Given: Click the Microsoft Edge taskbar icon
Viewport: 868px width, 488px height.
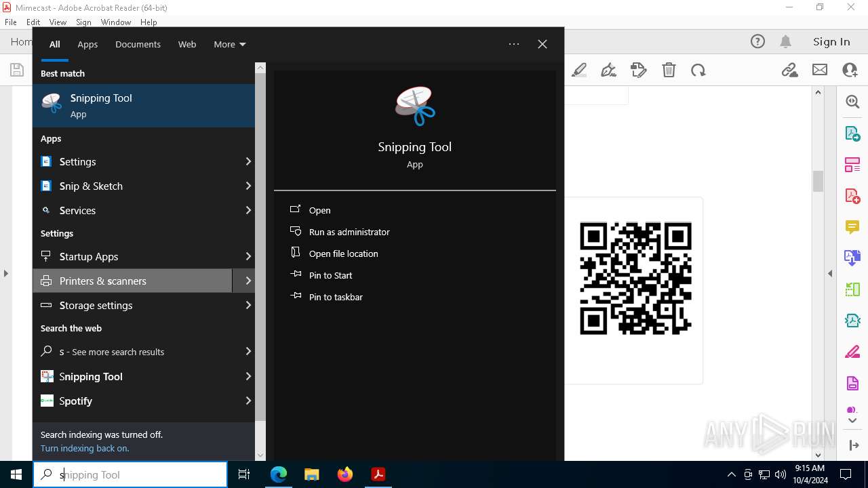Looking at the screenshot, I should tap(279, 474).
